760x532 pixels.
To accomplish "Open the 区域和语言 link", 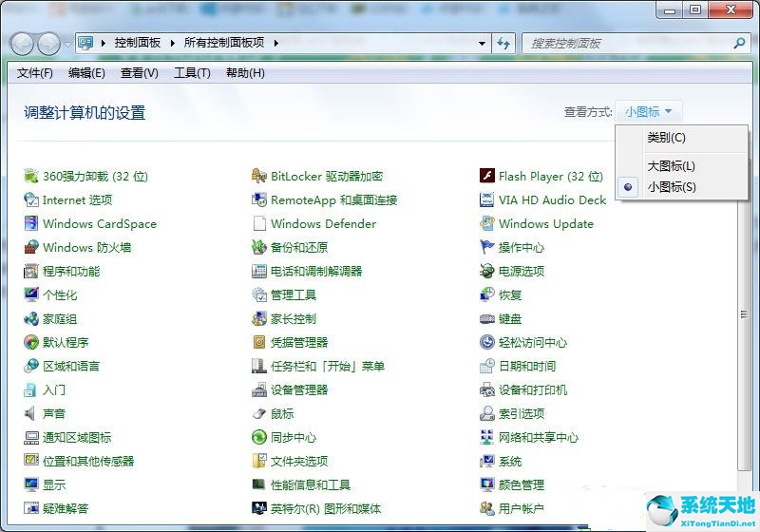I will pyautogui.click(x=71, y=367).
